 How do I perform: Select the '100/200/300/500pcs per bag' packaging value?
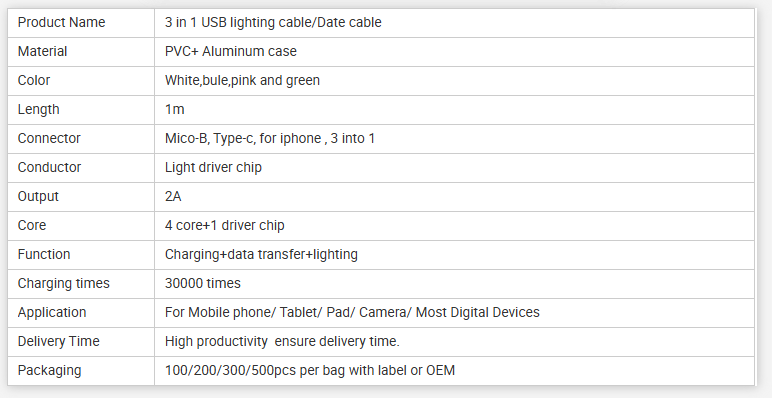pyautogui.click(x=254, y=370)
